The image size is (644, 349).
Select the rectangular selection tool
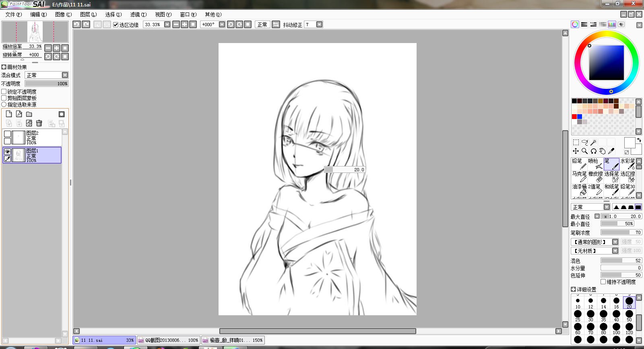[576, 142]
